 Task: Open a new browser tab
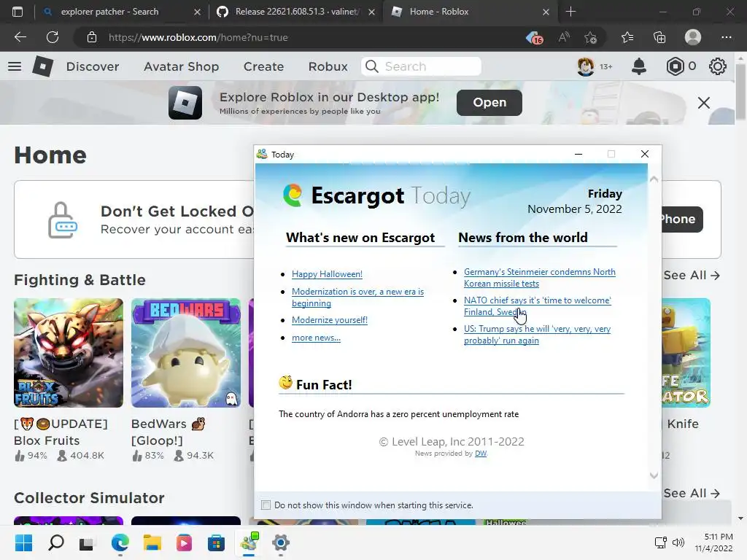(x=570, y=12)
